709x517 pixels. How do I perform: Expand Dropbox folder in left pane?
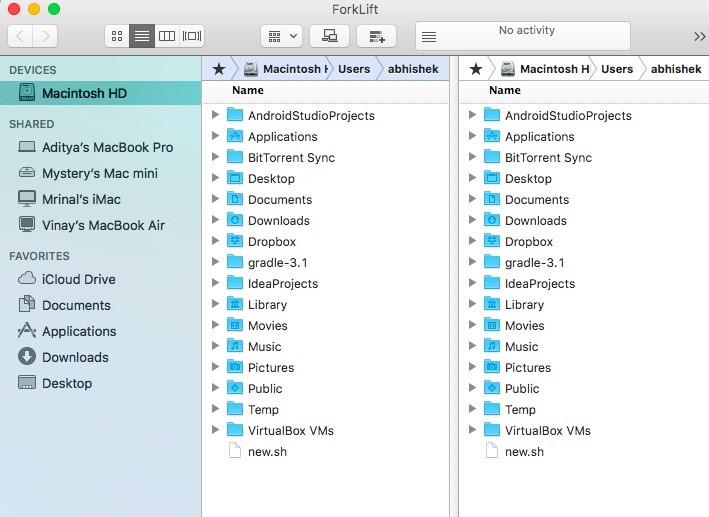(x=216, y=241)
